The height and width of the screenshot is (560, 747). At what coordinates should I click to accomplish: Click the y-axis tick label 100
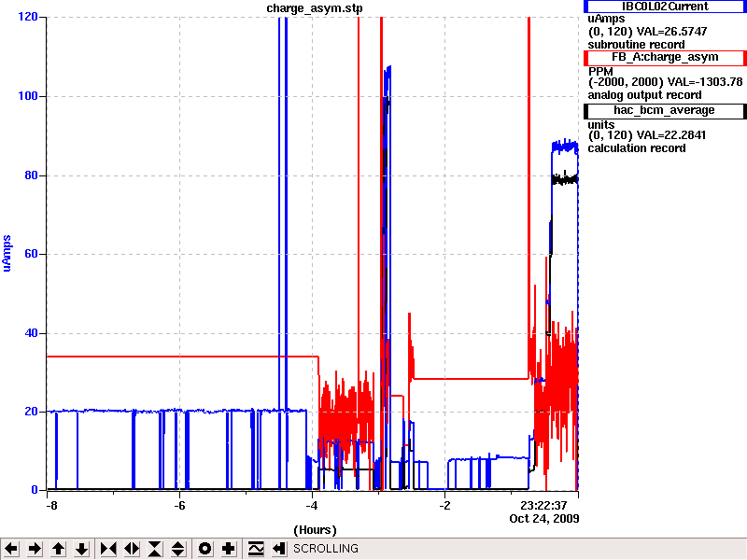click(x=28, y=96)
